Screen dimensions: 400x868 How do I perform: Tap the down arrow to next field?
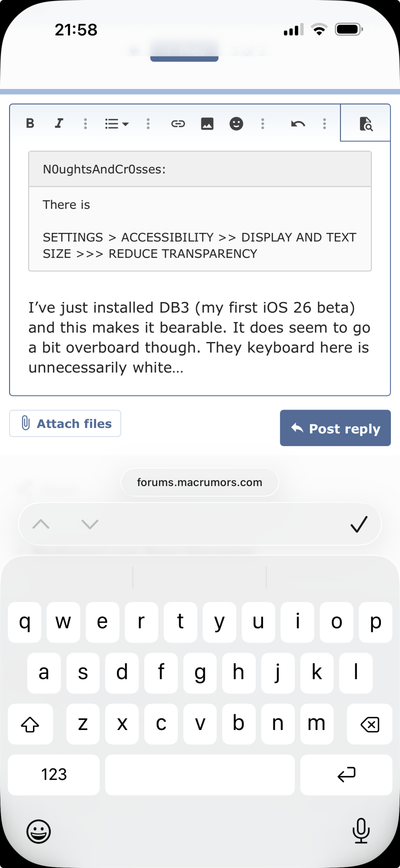pyautogui.click(x=89, y=524)
